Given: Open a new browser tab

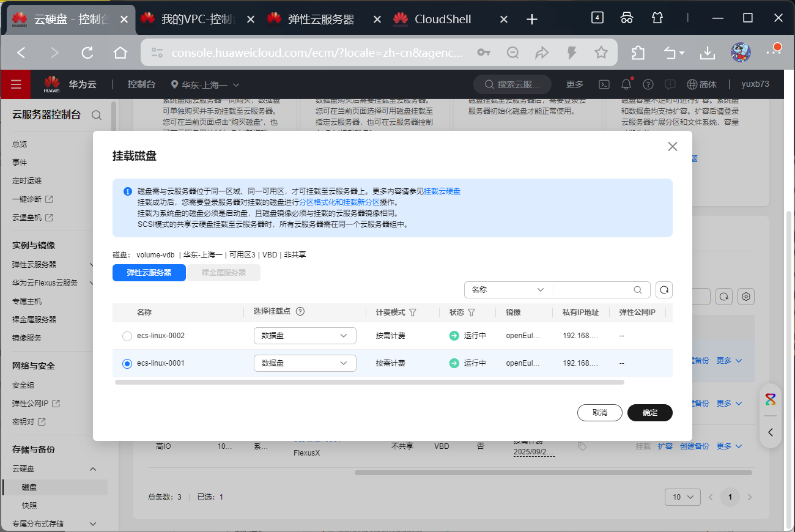Looking at the screenshot, I should (532, 19).
